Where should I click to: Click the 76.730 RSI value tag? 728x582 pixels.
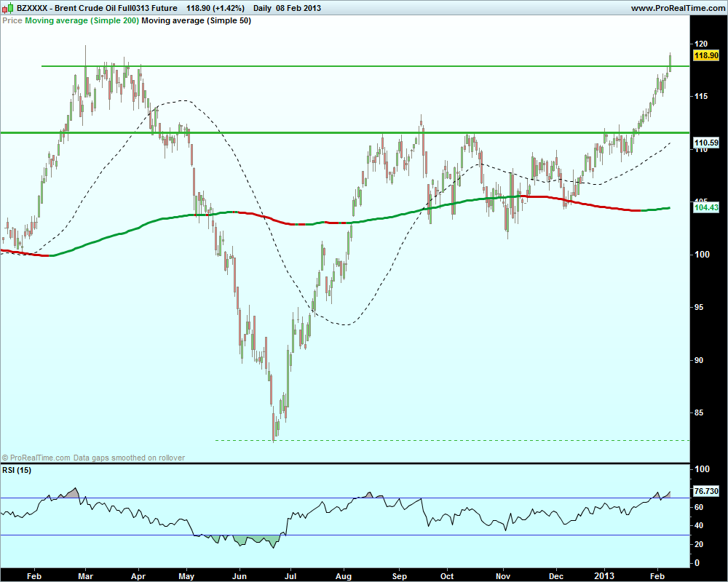tap(706, 491)
